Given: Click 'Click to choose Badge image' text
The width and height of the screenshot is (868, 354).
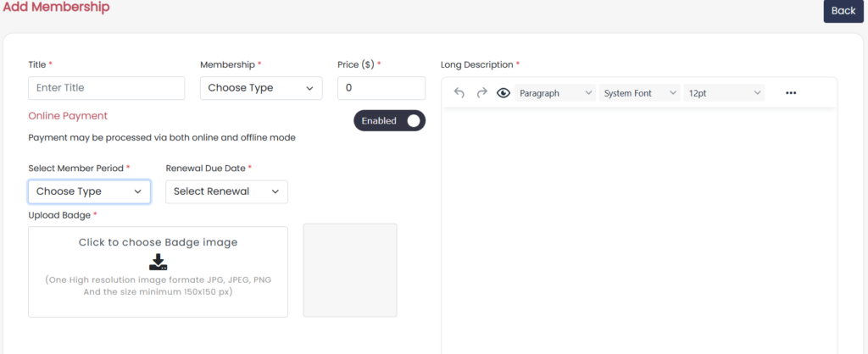Looking at the screenshot, I should pyautogui.click(x=159, y=242).
